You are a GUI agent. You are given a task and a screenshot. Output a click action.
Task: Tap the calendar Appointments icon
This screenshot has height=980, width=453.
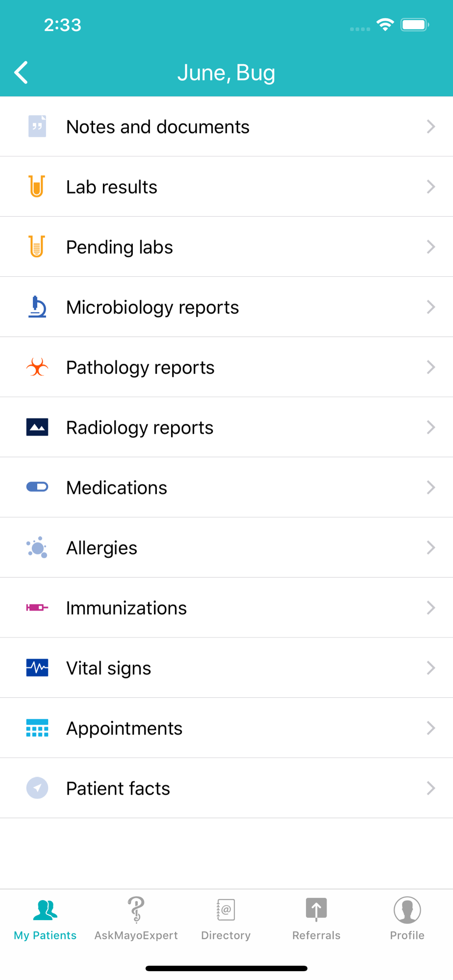[37, 728]
